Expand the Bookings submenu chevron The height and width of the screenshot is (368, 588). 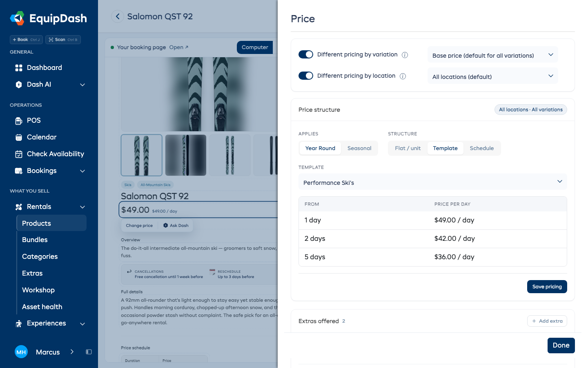pos(82,171)
